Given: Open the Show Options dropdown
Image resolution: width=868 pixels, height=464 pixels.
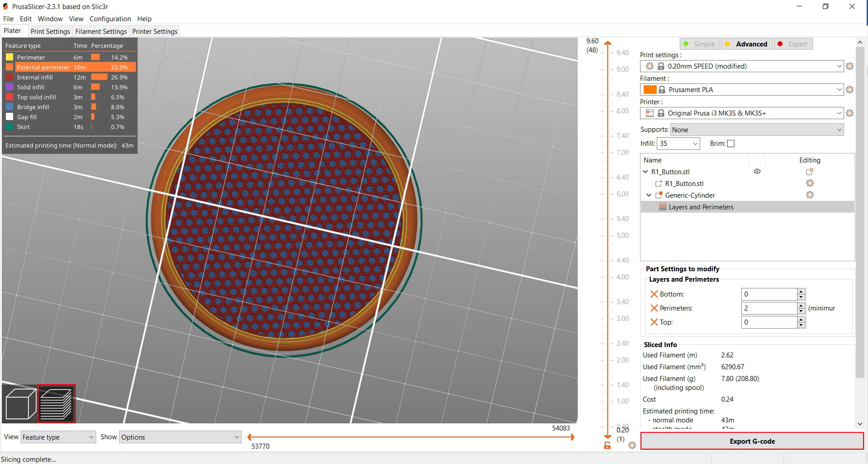Looking at the screenshot, I should coord(180,437).
